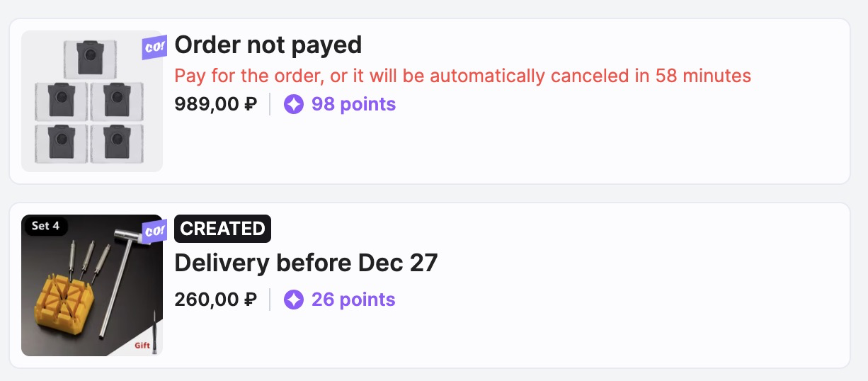
Task: Open the 'Delivery before Dec 27' order
Action: 306,263
